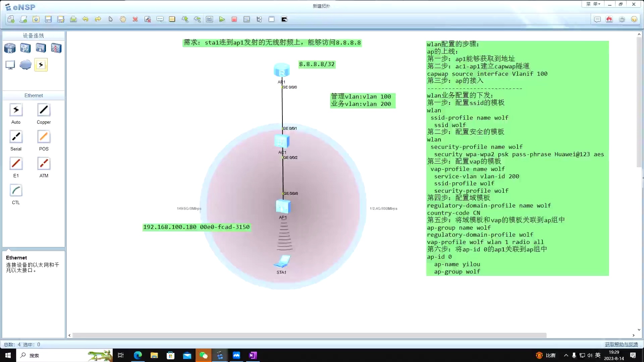Select the Serial cable type
The height and width of the screenshot is (362, 644).
16,137
